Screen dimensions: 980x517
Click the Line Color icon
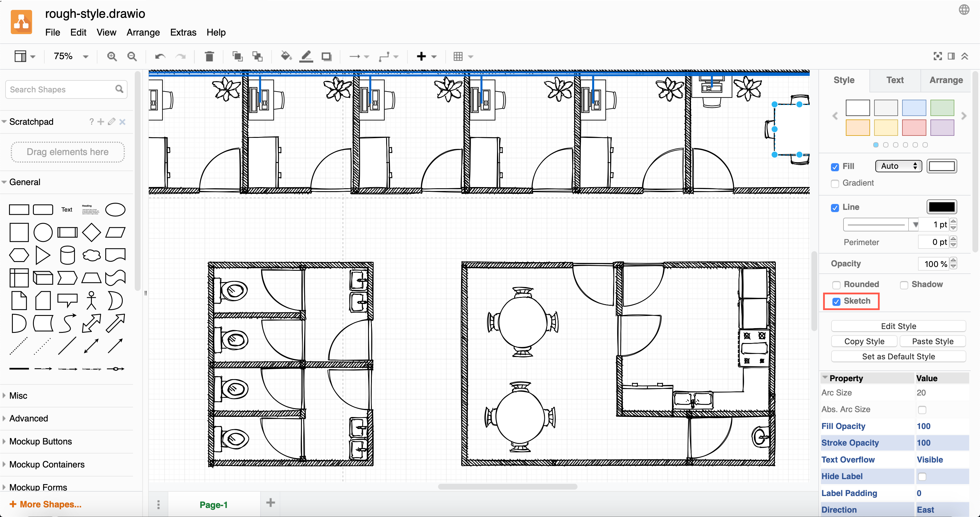click(x=306, y=56)
